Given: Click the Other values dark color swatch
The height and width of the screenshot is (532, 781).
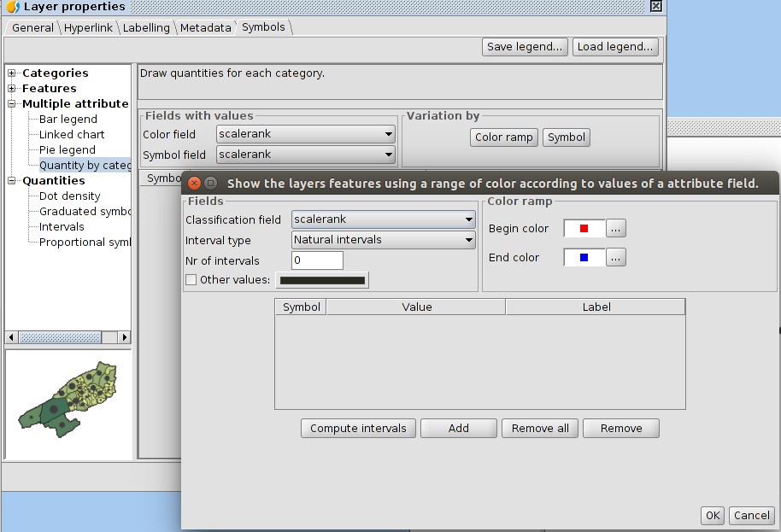Looking at the screenshot, I should (323, 280).
